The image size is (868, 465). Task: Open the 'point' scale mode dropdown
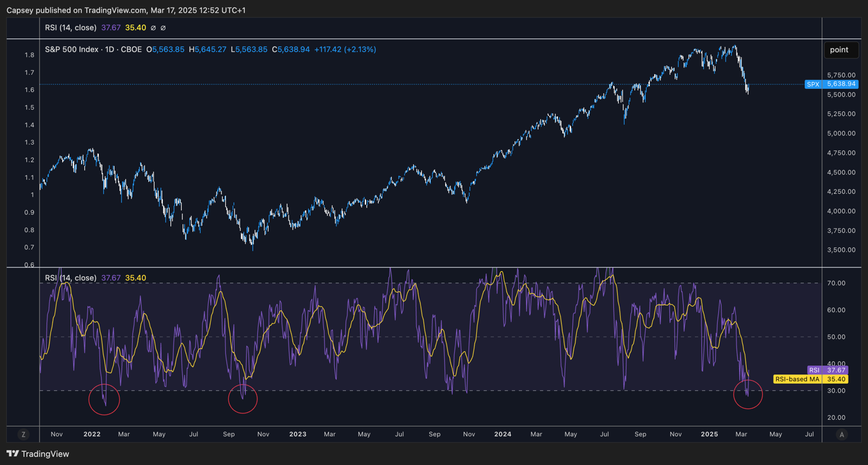(839, 50)
